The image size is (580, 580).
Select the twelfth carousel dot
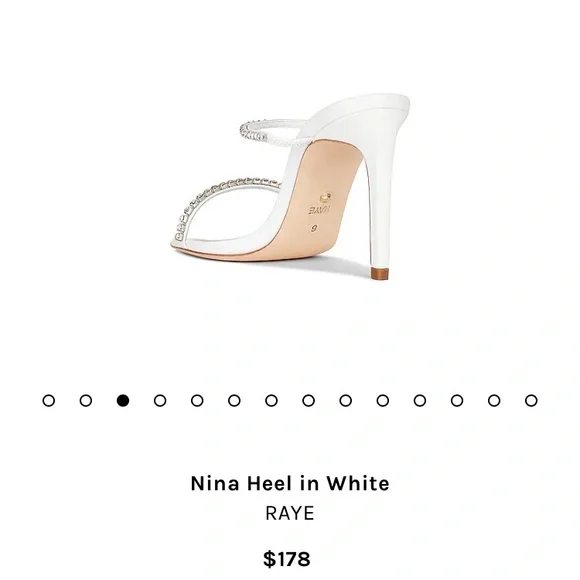457,401
